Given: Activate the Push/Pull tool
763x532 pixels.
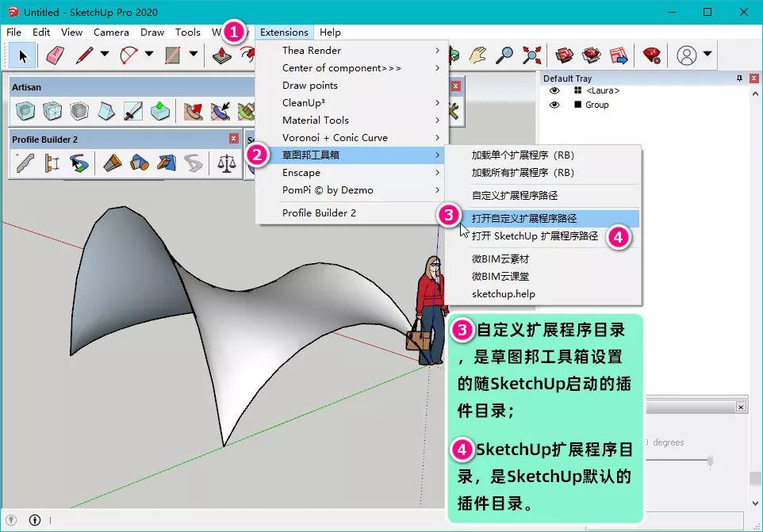Looking at the screenshot, I should (x=222, y=55).
